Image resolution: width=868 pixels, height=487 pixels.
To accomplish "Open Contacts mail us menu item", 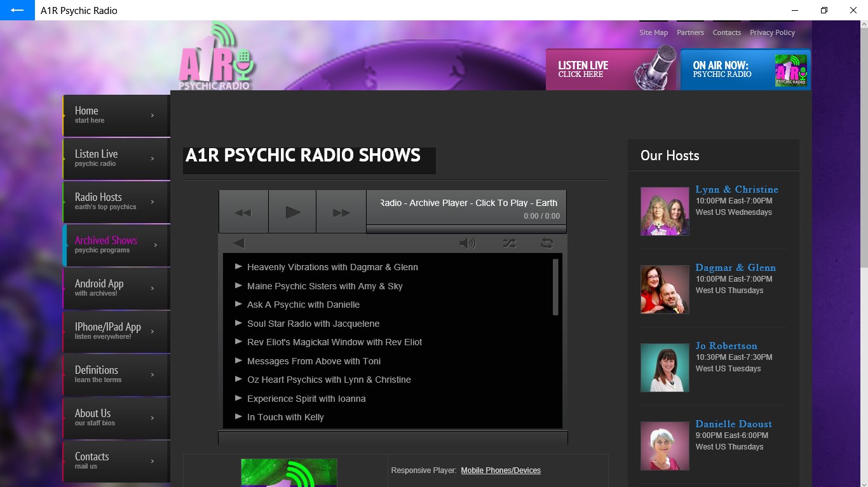I will click(116, 461).
